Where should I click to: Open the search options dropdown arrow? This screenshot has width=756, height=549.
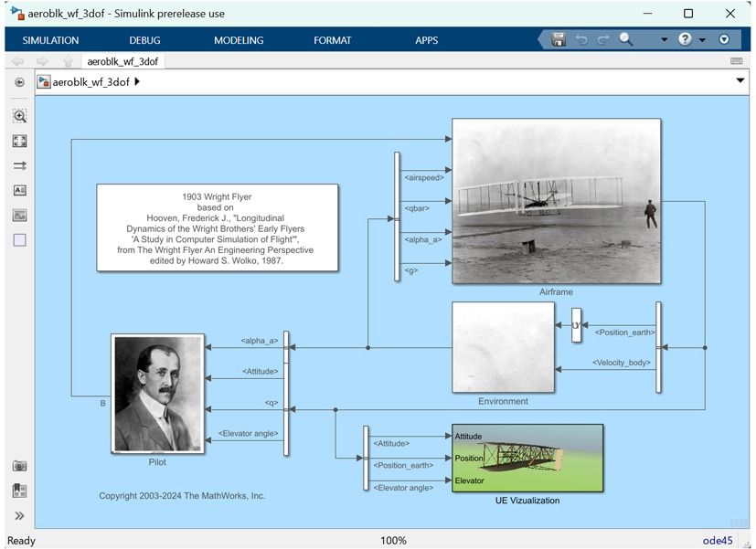coord(665,39)
